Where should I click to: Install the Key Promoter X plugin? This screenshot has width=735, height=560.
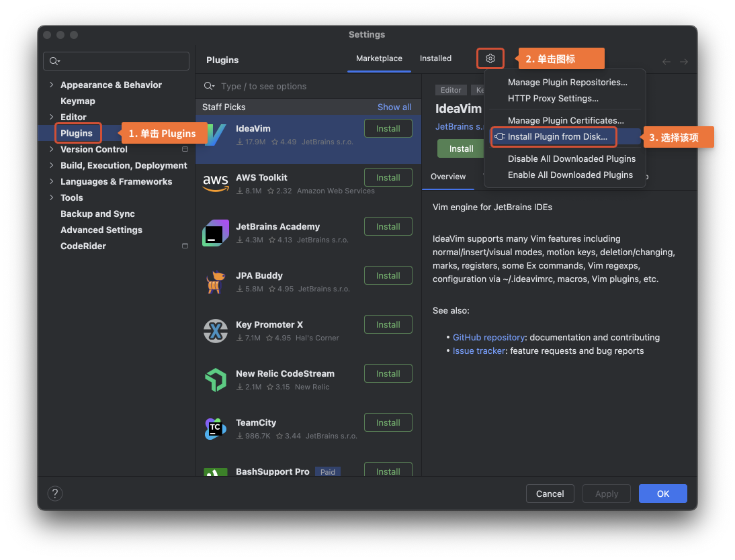(x=388, y=324)
